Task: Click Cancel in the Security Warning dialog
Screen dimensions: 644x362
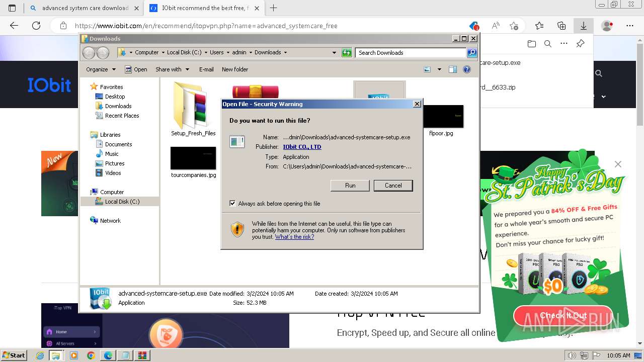Action: [393, 186]
